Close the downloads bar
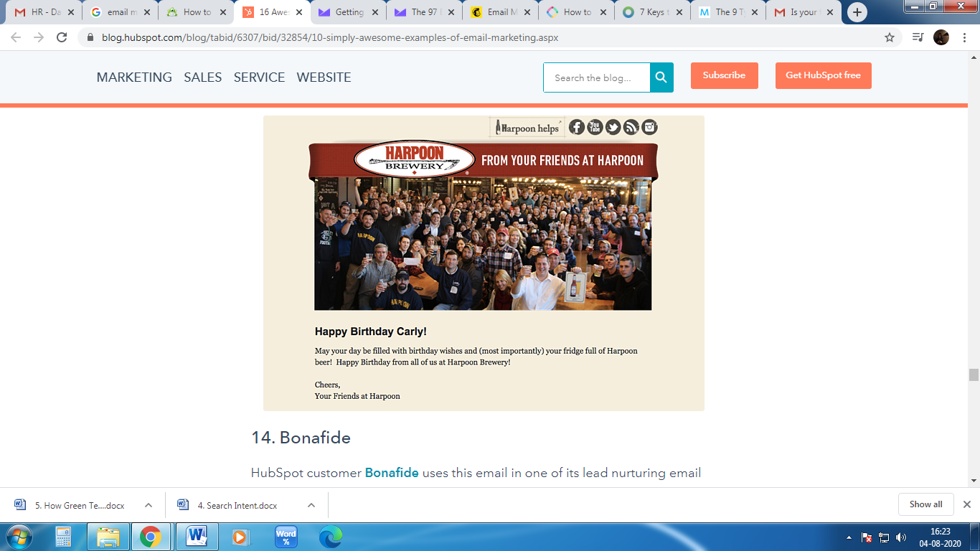Screen dimensions: 980x551 point(966,504)
